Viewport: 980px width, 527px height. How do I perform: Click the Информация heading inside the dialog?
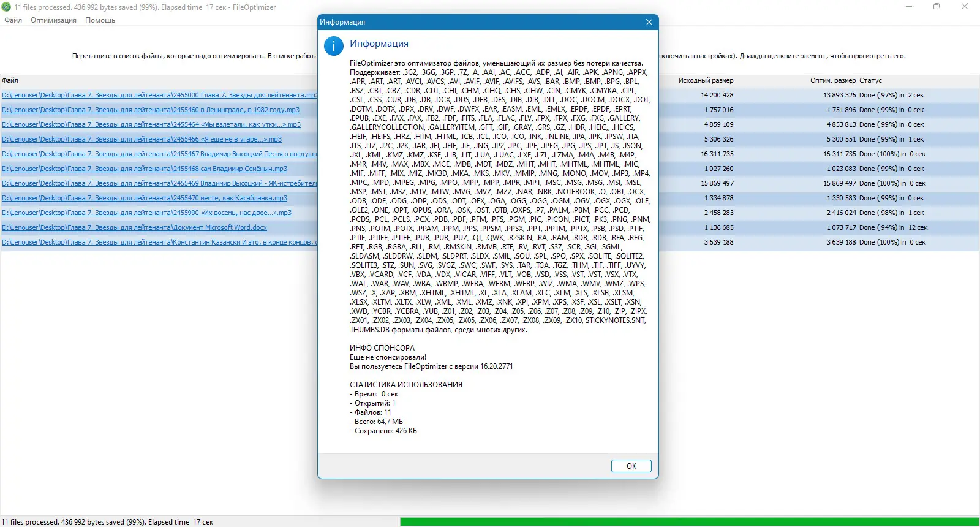point(379,44)
